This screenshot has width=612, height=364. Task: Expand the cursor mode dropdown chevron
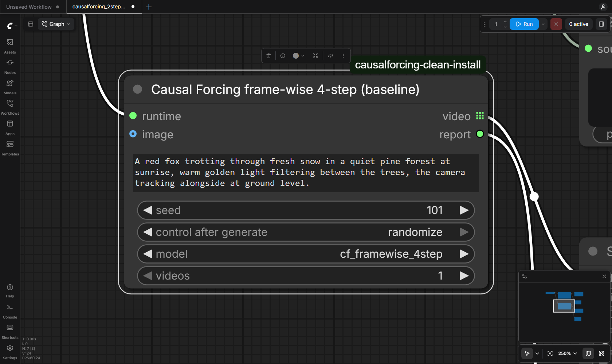pyautogui.click(x=537, y=353)
